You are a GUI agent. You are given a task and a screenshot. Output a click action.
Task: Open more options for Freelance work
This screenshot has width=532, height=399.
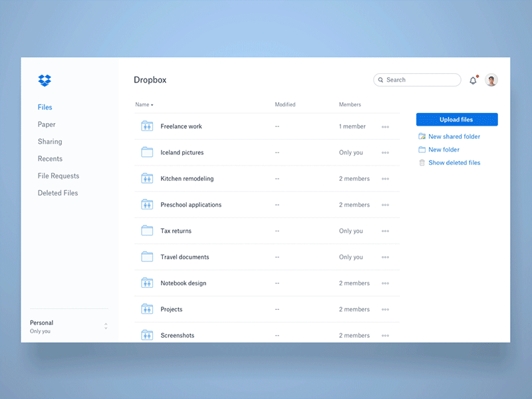[385, 127]
